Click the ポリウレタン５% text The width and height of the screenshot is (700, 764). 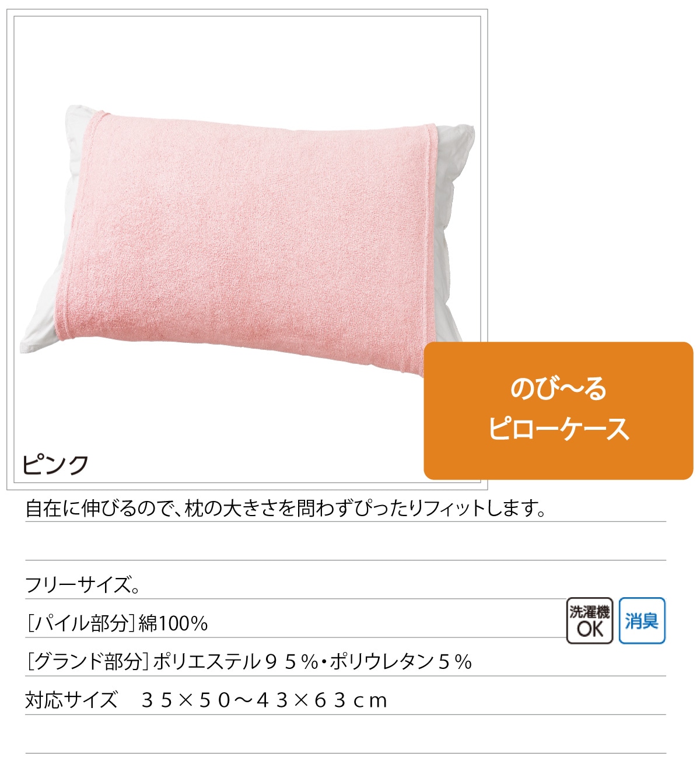401,661
